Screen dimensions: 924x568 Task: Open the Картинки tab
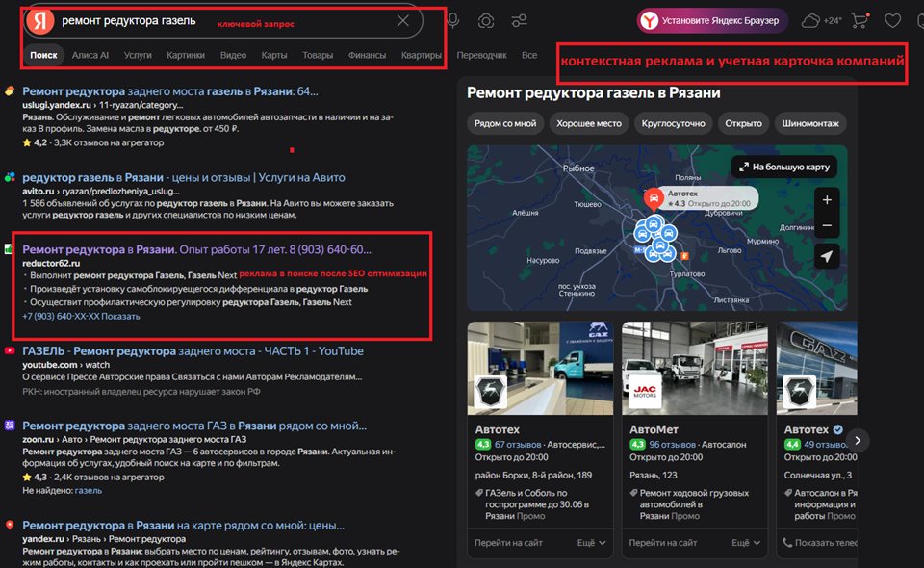click(186, 55)
